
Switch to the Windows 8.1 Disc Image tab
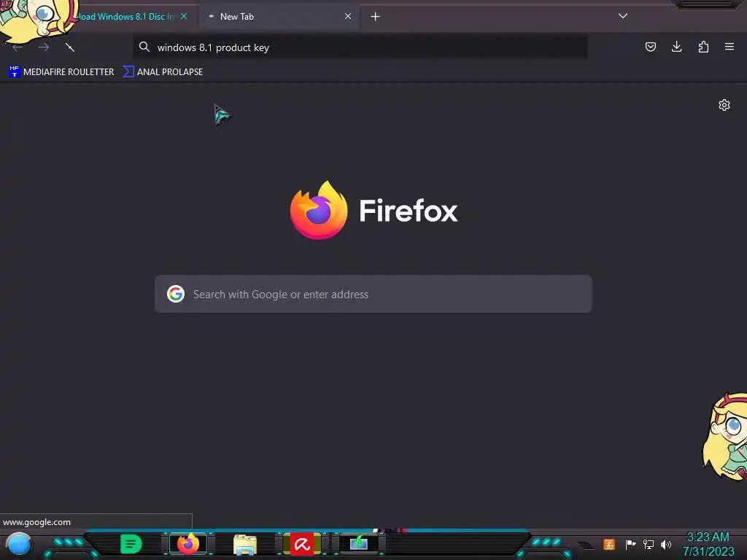pyautogui.click(x=126, y=16)
